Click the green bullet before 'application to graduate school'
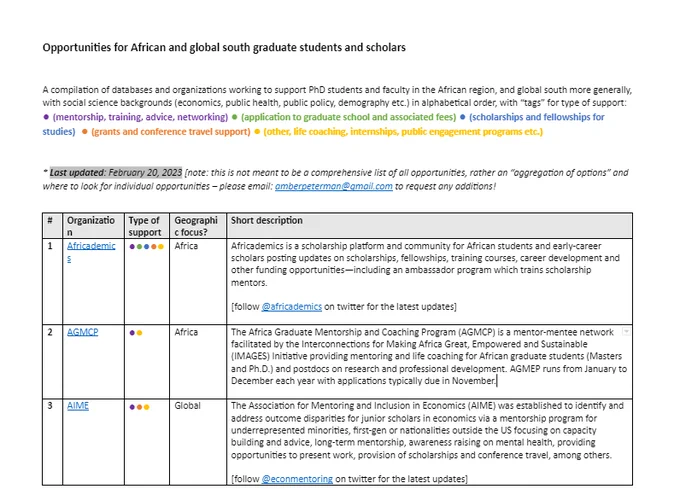680x489 pixels. pos(235,117)
